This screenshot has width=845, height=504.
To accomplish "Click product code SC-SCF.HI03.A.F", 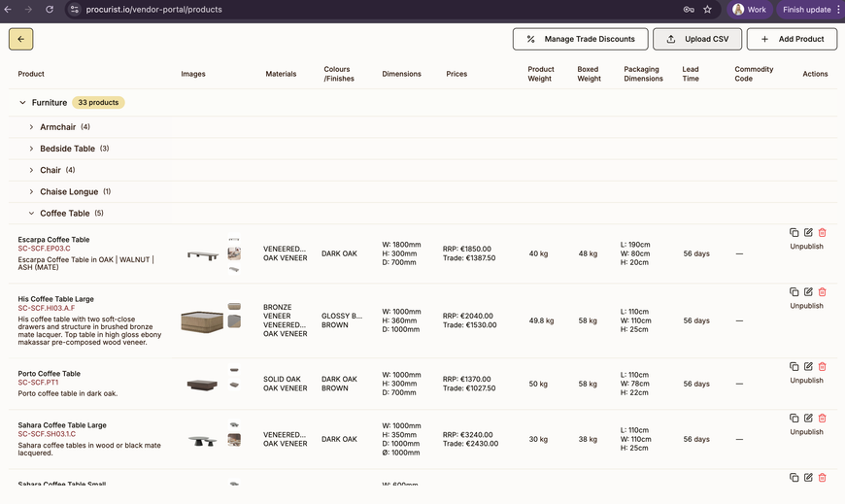I will 47,309.
